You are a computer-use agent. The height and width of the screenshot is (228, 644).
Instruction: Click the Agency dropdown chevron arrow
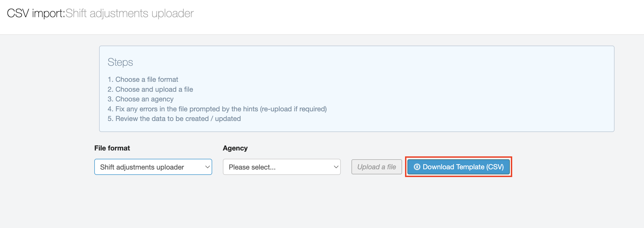click(336, 167)
